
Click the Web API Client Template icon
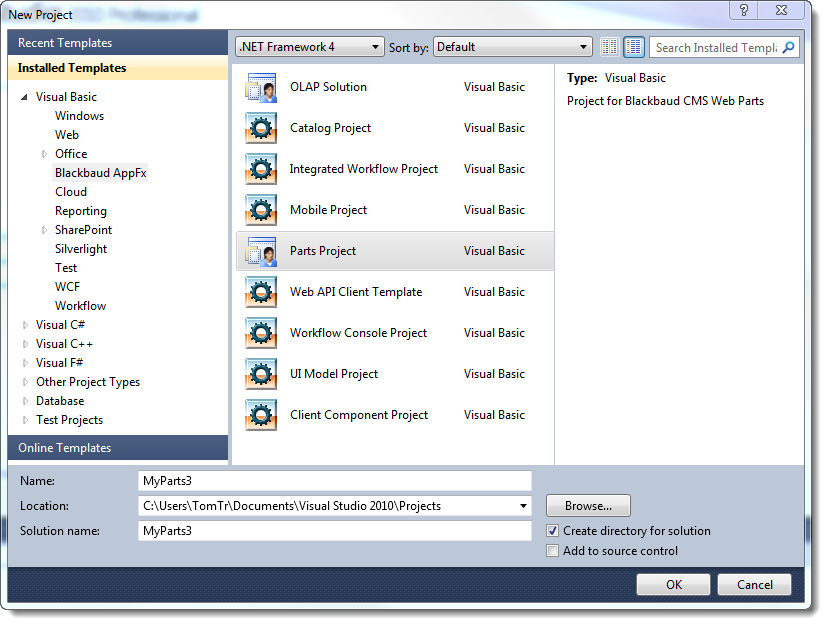point(261,292)
